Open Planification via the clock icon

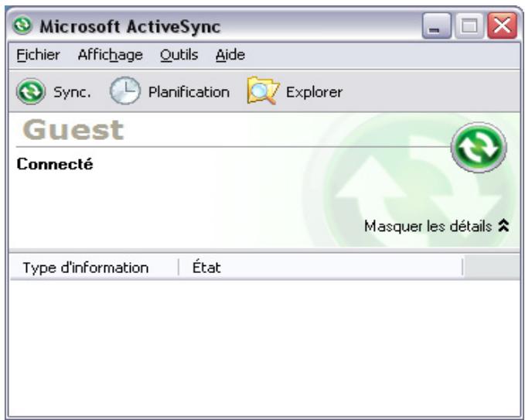pyautogui.click(x=125, y=90)
